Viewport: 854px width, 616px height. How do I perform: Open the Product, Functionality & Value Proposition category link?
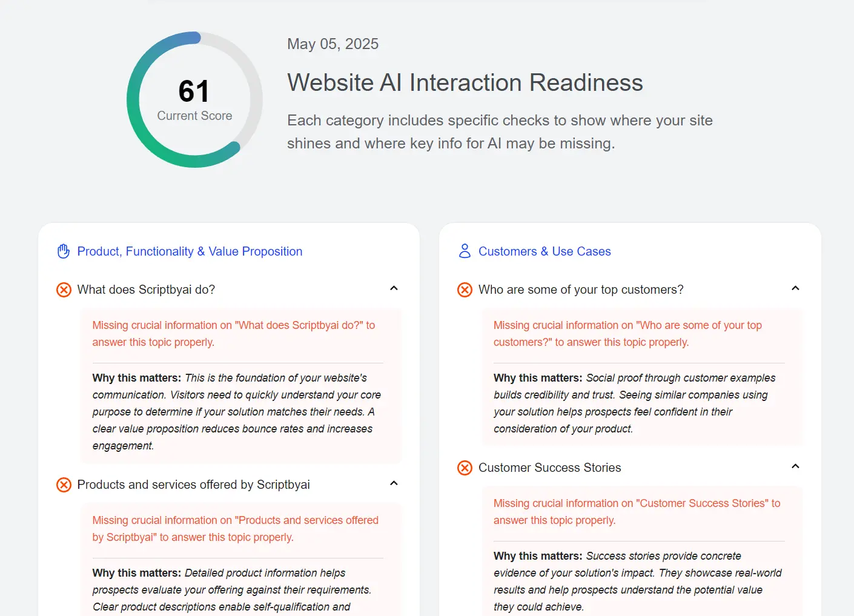[x=190, y=251]
